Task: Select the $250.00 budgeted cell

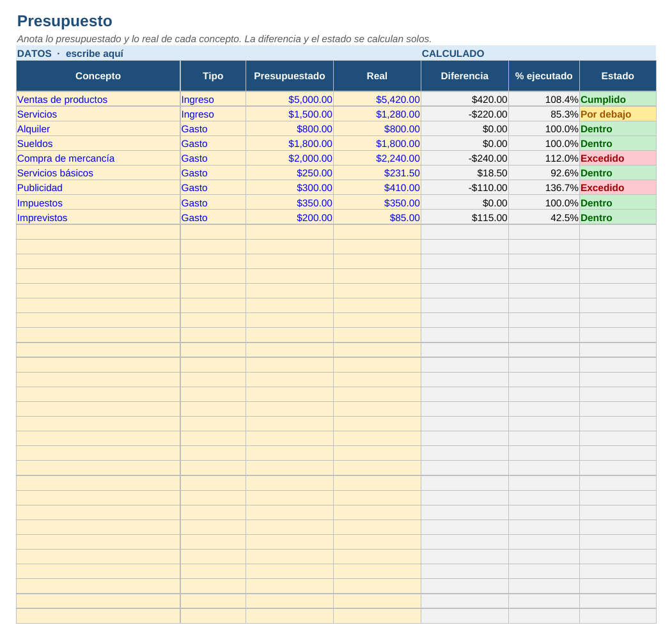Action: 289,173
